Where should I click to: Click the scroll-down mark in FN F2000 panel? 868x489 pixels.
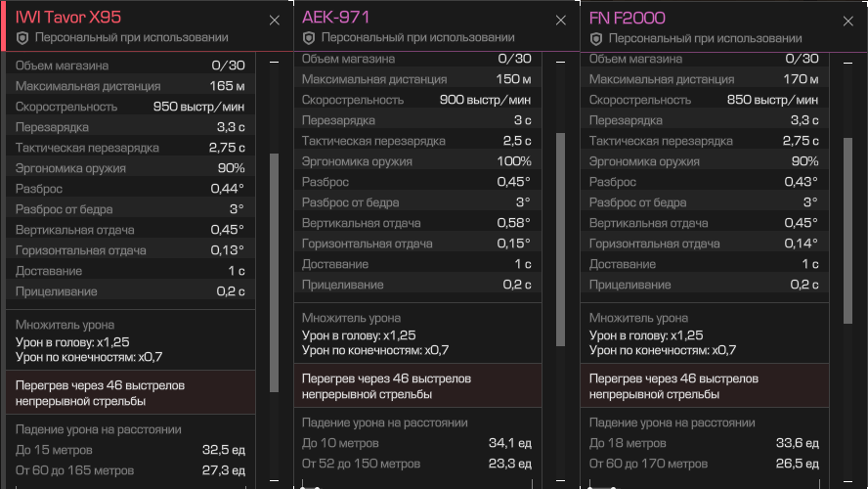pyautogui.click(x=848, y=481)
